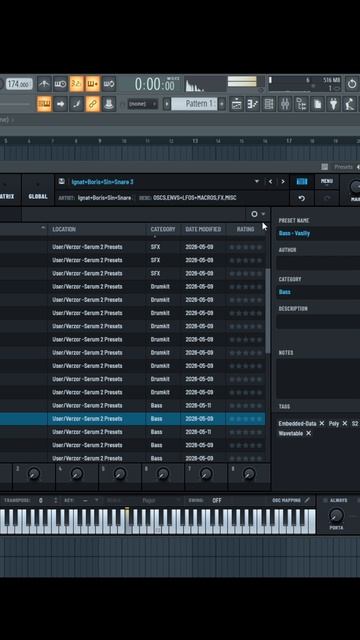Toggle wait for input before recording
360x640 pixels.
(x=60, y=84)
